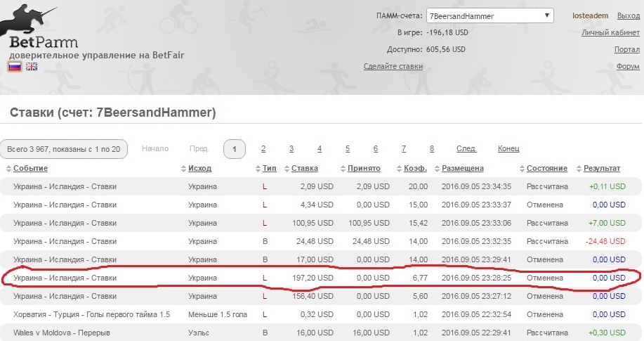The image size is (644, 341).
Task: Log out via the Выход link
Action: (628, 15)
